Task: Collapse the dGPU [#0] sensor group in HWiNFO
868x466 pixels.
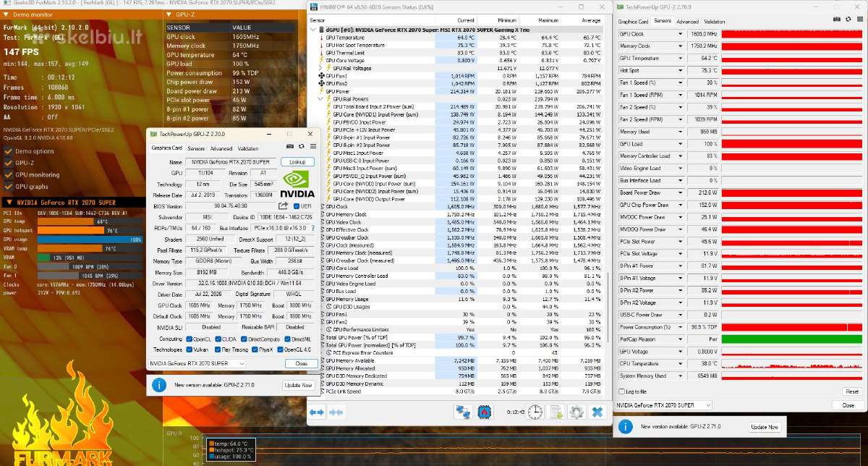Action: tap(315, 30)
